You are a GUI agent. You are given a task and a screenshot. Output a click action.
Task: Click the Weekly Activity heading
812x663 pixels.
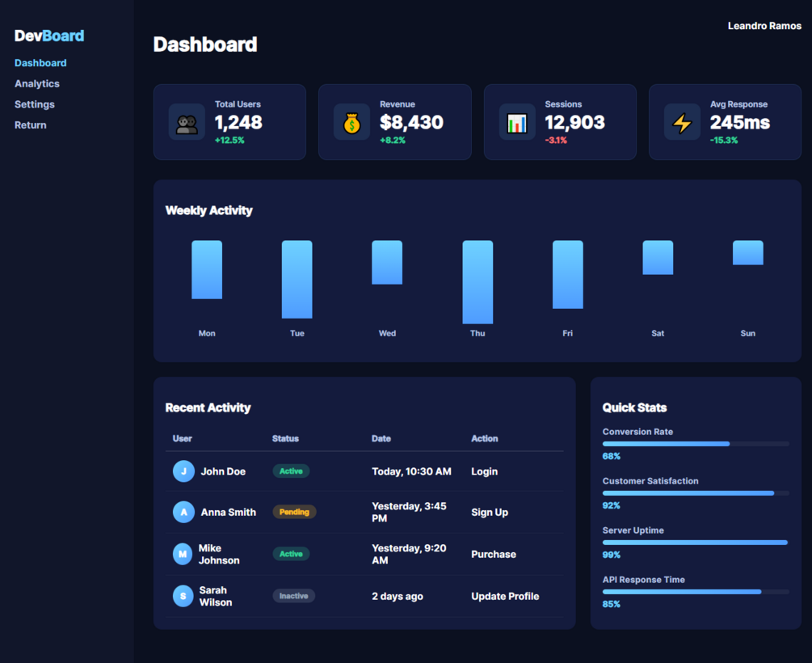208,210
